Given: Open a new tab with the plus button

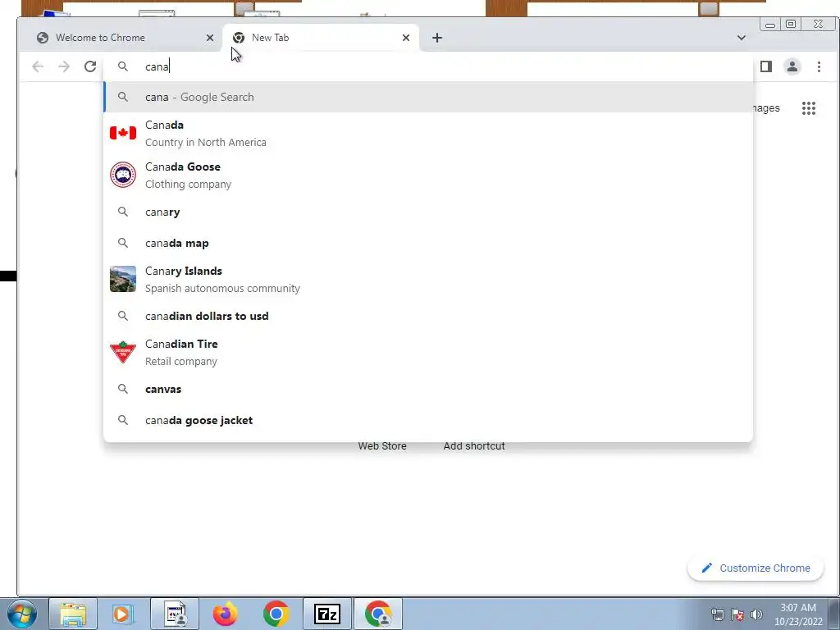Looking at the screenshot, I should click(437, 38).
